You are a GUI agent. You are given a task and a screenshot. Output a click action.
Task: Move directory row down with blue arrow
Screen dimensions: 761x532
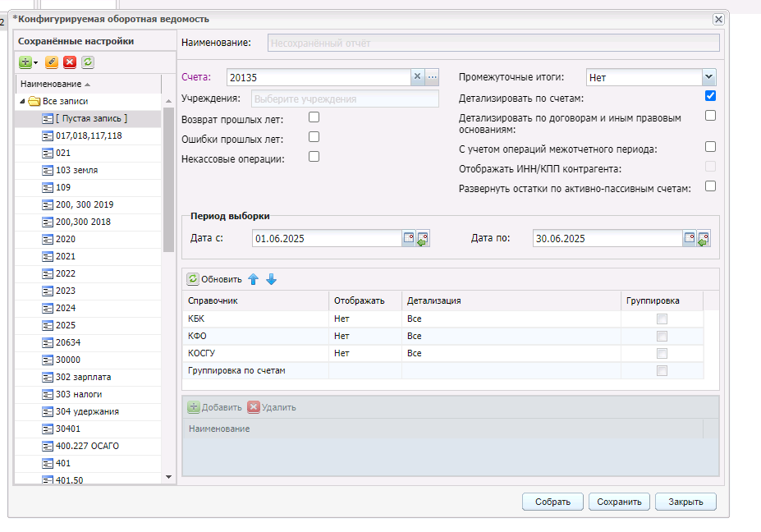(272, 279)
